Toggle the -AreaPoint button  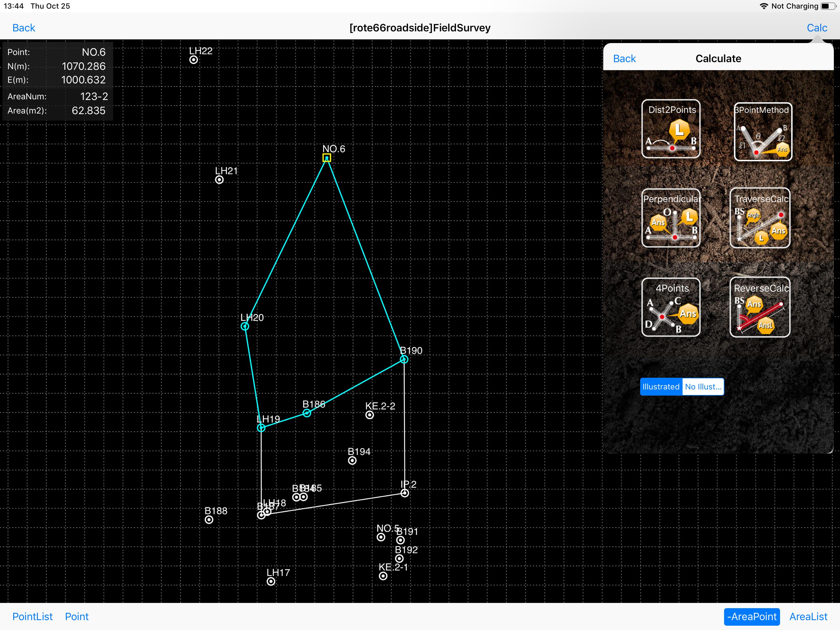tap(751, 616)
